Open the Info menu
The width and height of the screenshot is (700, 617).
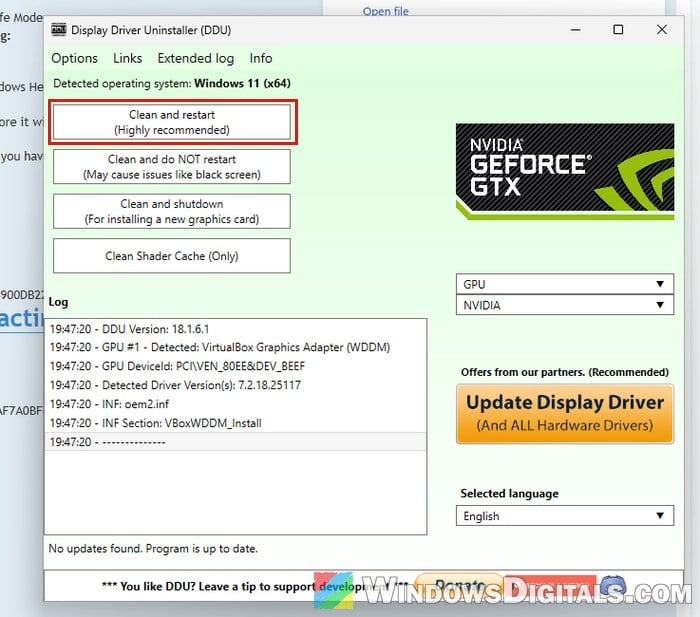point(261,58)
